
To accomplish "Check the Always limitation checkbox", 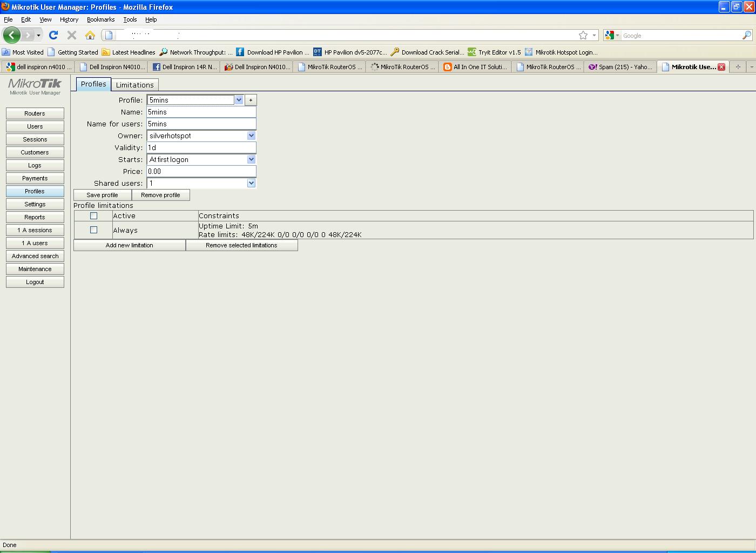I will point(93,230).
